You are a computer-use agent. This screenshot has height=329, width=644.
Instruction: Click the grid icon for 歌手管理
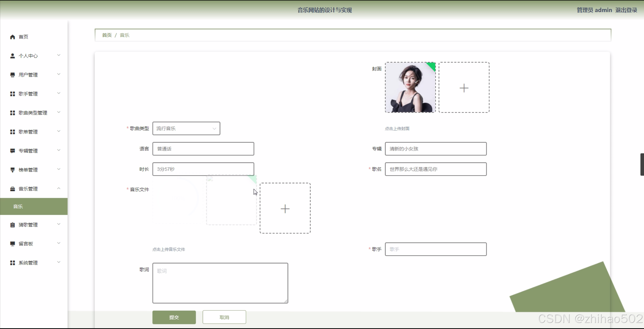(12, 94)
